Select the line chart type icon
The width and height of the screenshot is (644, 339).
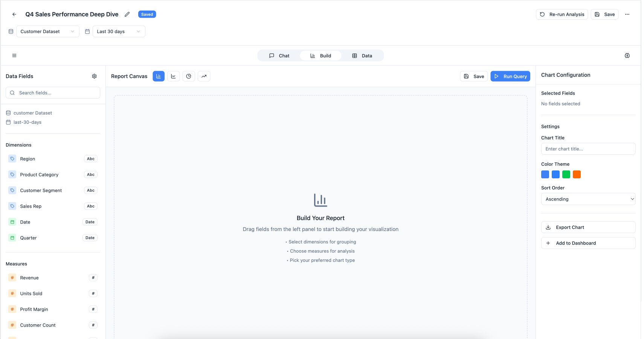coord(173,76)
